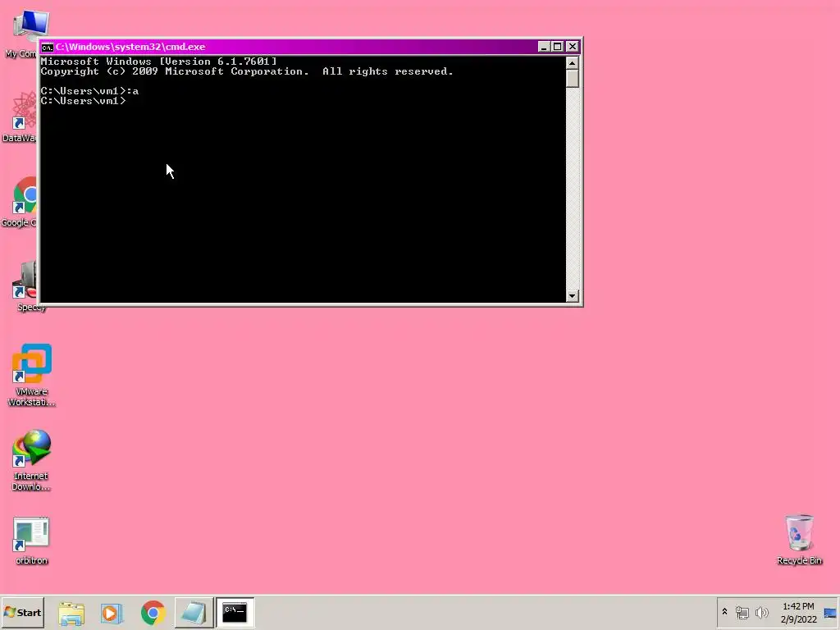Select the DataWa desktop shortcut
Image resolution: width=840 pixels, height=630 pixels.
click(x=21, y=116)
